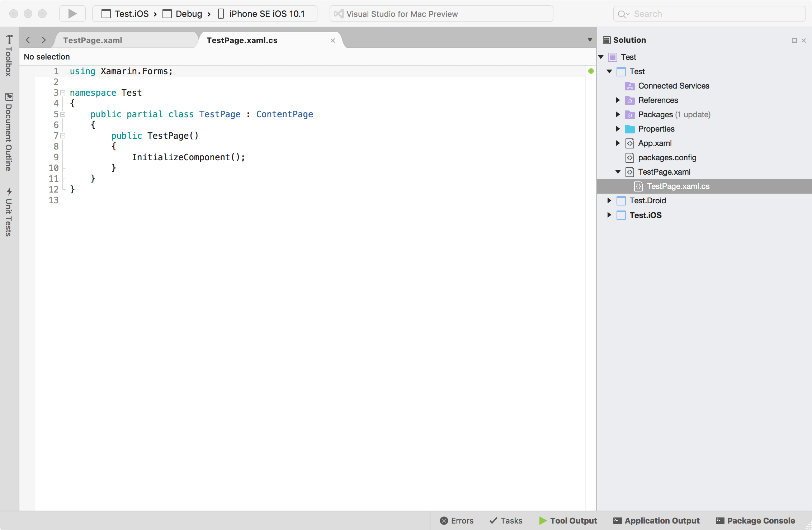This screenshot has height=530, width=812.
Task: Expand the Properties folder
Action: [x=618, y=129]
